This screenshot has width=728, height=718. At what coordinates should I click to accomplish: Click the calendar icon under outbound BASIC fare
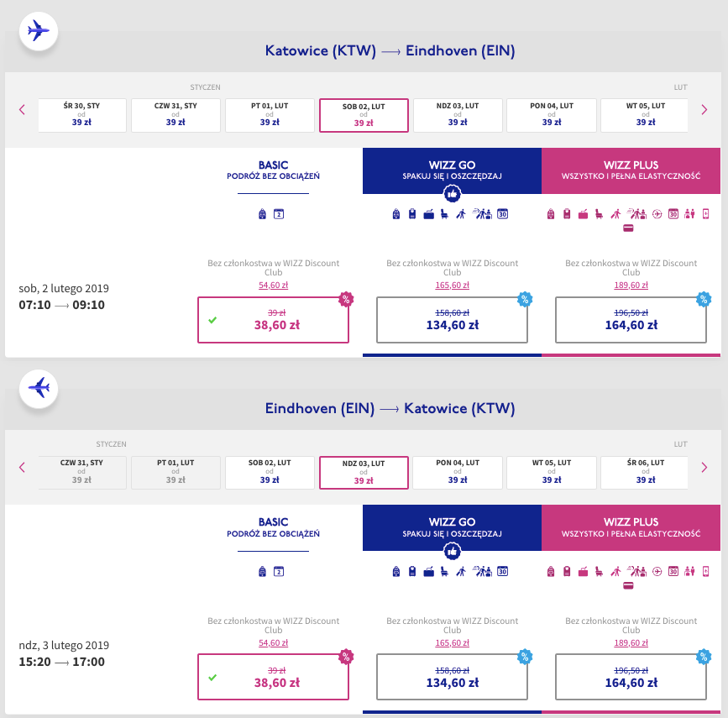coord(280,214)
